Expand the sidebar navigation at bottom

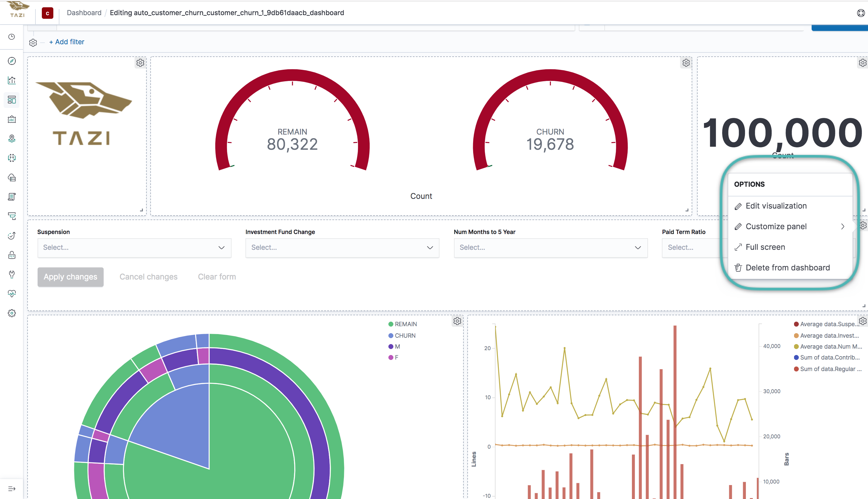click(12, 489)
